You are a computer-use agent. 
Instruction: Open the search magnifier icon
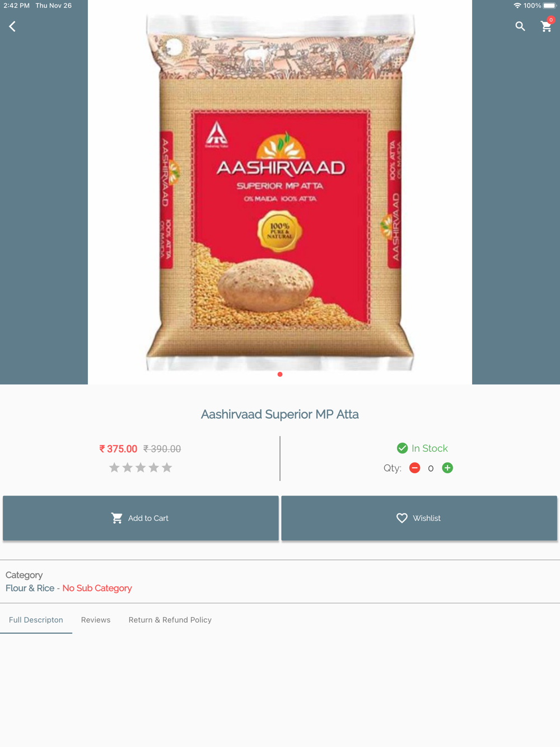(520, 26)
